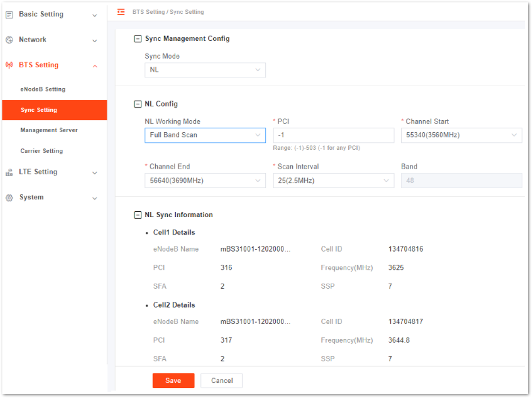The height and width of the screenshot is (398, 532).
Task: Open the NL Working Mode dropdown
Action: [x=205, y=135]
